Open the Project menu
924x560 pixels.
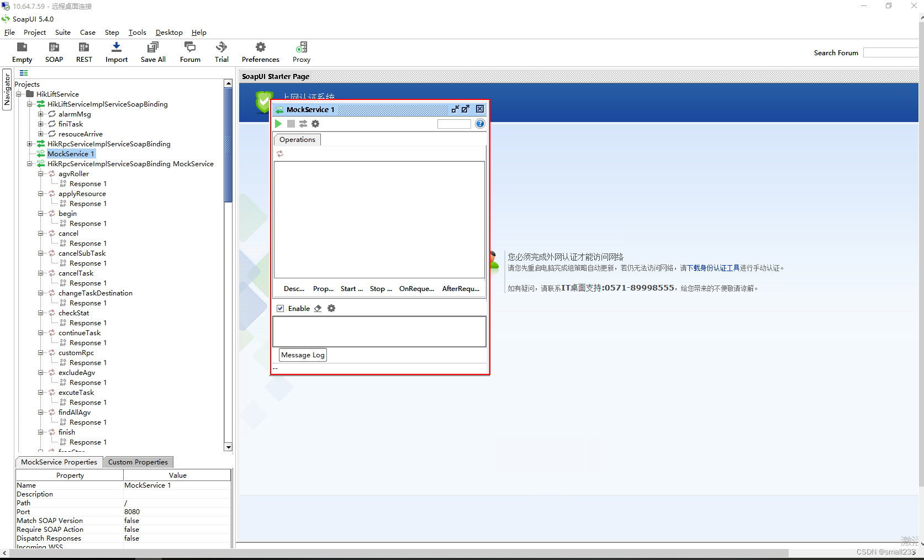pyautogui.click(x=35, y=33)
